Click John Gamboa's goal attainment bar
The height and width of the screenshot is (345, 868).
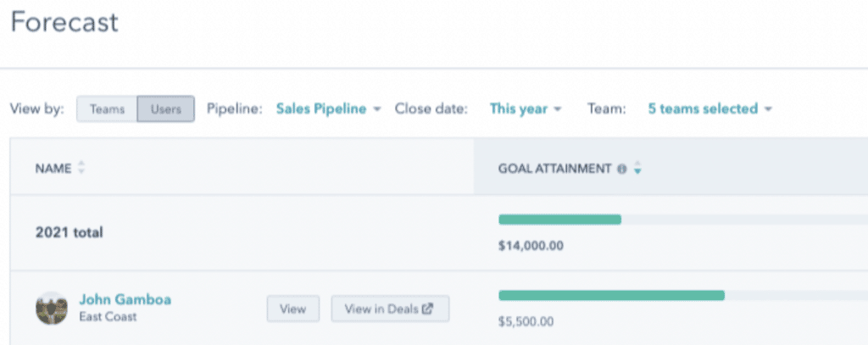point(683,295)
